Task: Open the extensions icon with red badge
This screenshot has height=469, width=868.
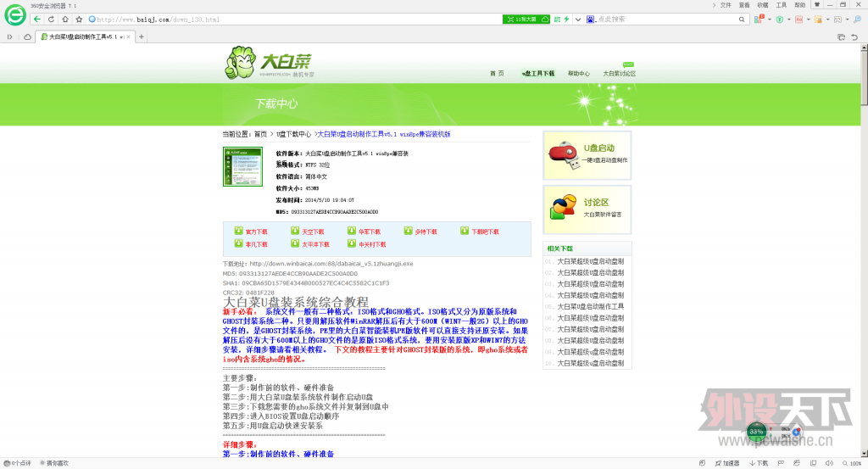Action: tap(759, 20)
